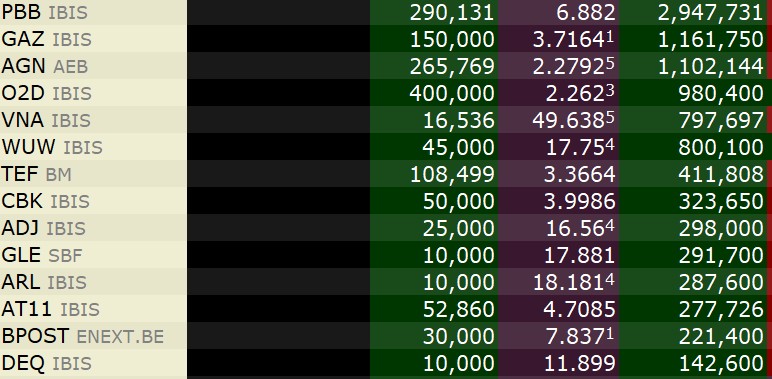Image resolution: width=772 pixels, height=379 pixels.
Task: Click price 18.181 for ARL
Action: 574,283
